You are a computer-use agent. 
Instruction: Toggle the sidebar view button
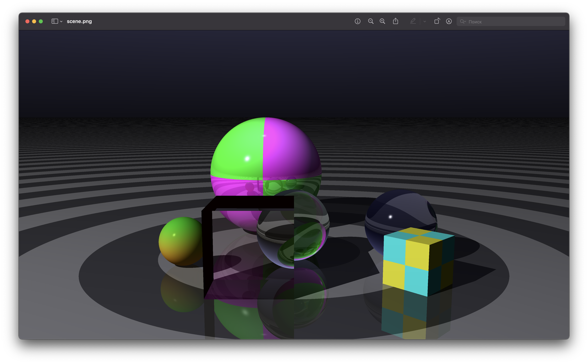tap(55, 21)
